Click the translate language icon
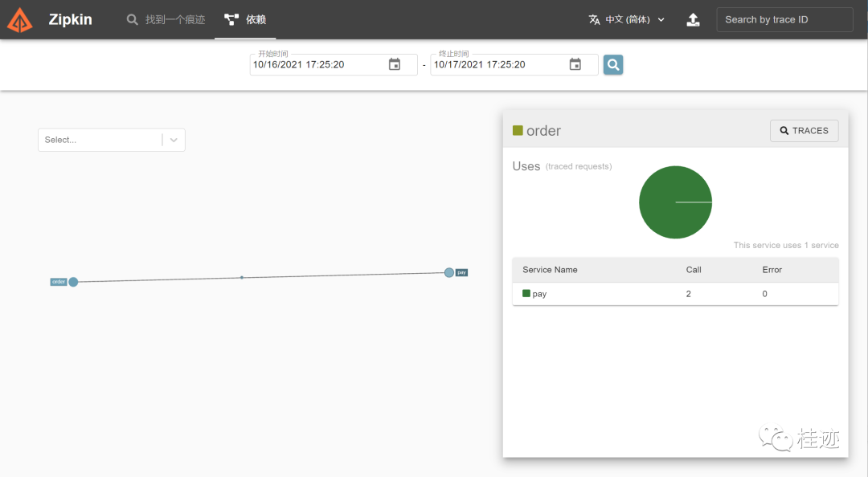Screen dimensions: 868x477 (595, 20)
